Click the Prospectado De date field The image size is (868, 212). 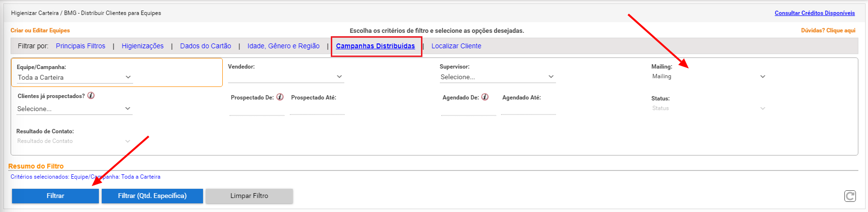(x=257, y=110)
